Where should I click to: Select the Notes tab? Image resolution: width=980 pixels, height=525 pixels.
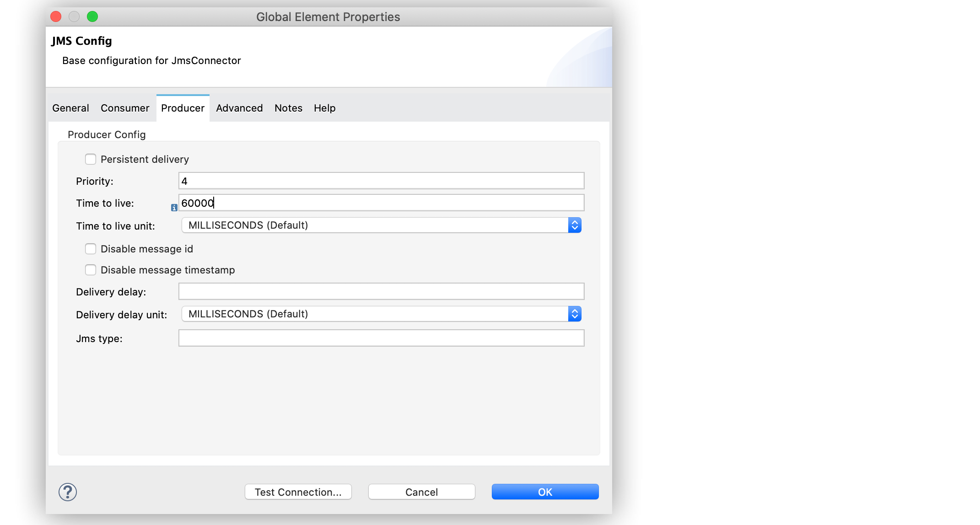288,108
